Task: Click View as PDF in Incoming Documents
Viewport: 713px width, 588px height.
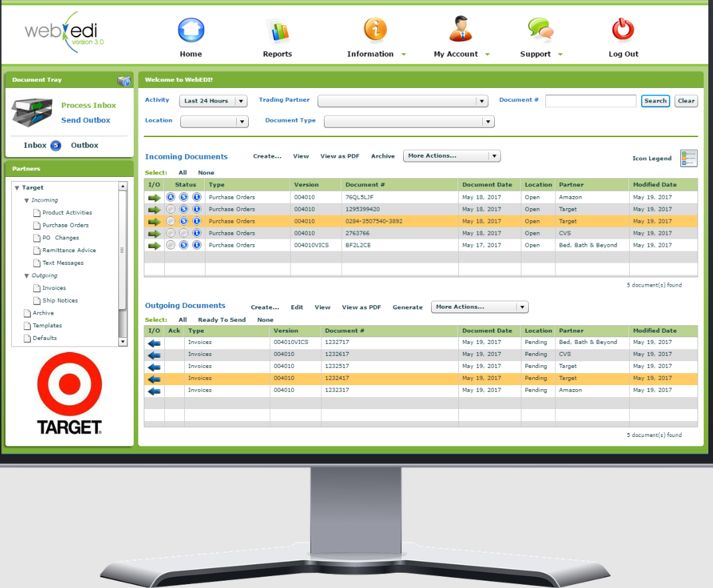Action: point(340,156)
